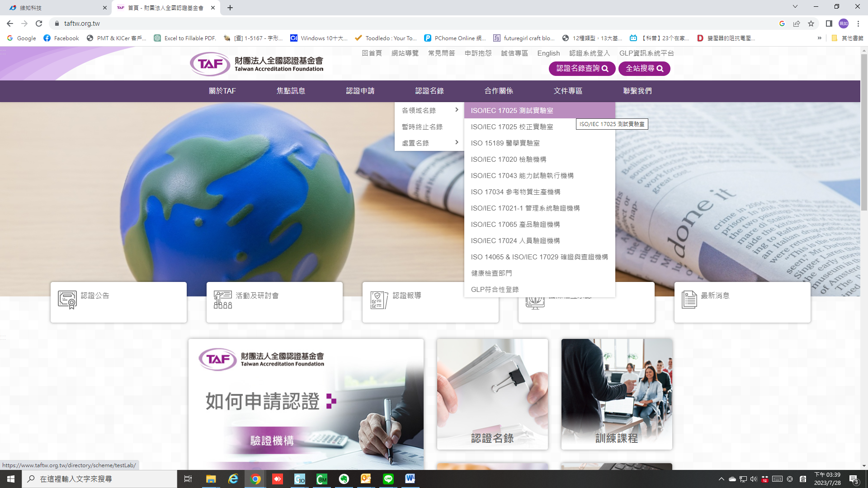The image size is (868, 488).
Task: Select ISO/IEC 17020 檢驗機構 entry
Action: (539, 159)
